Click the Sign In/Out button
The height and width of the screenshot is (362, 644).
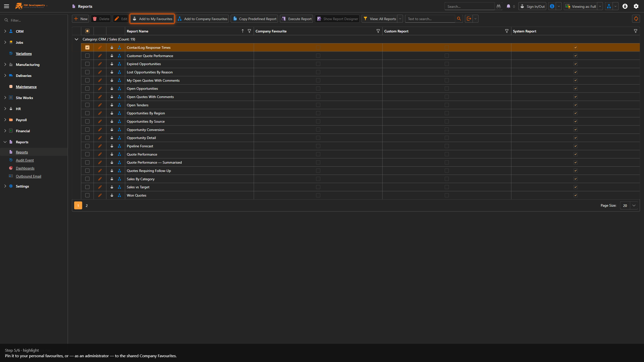pos(532,6)
